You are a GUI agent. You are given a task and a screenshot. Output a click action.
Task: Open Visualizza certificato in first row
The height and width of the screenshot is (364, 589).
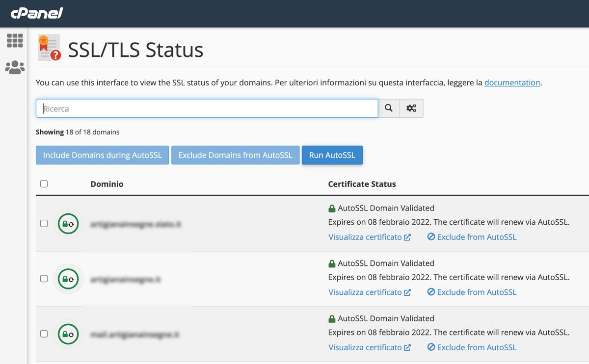(x=370, y=237)
